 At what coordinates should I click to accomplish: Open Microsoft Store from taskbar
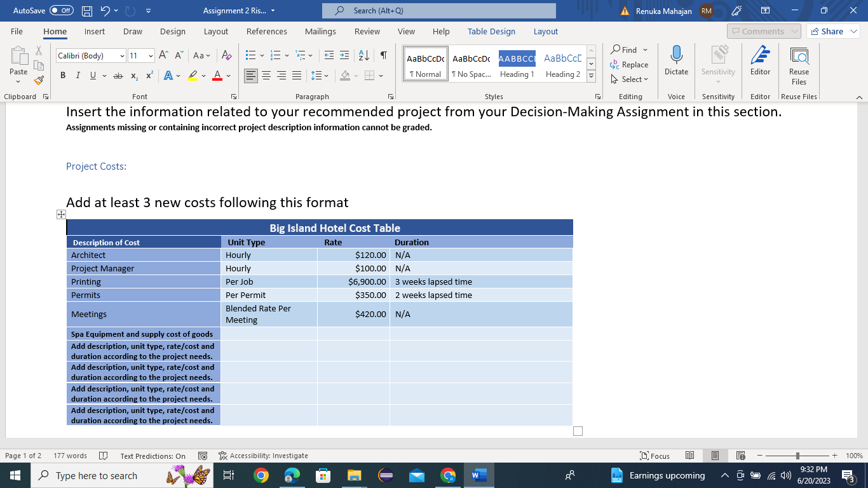[323, 475]
